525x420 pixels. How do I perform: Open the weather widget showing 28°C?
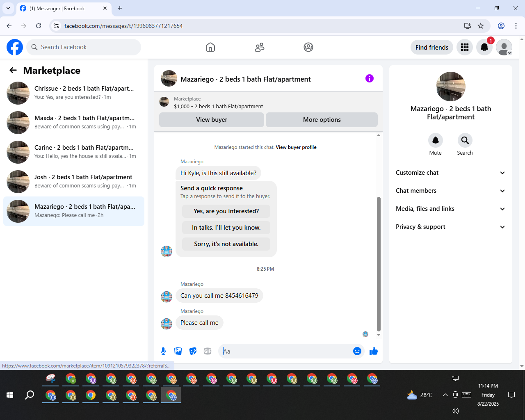tap(420, 395)
